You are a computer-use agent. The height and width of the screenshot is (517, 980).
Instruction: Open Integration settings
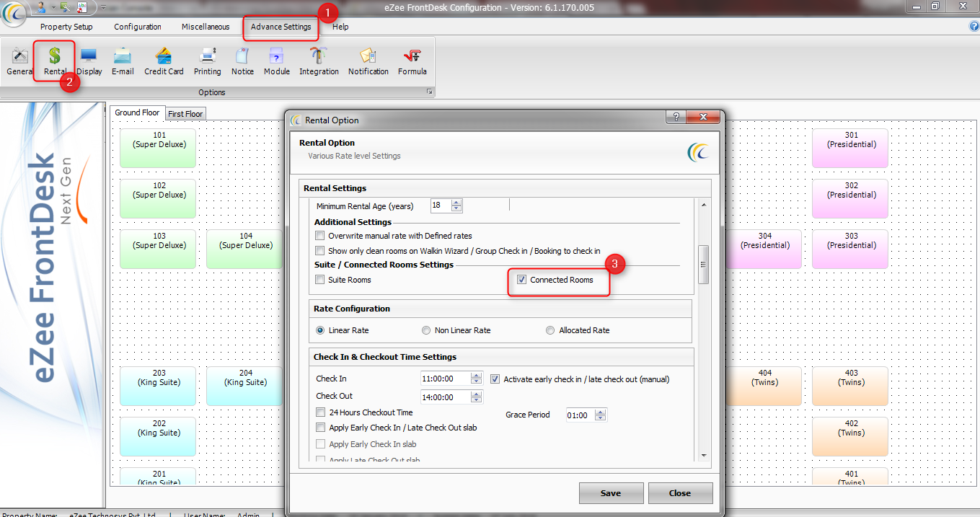[319, 61]
